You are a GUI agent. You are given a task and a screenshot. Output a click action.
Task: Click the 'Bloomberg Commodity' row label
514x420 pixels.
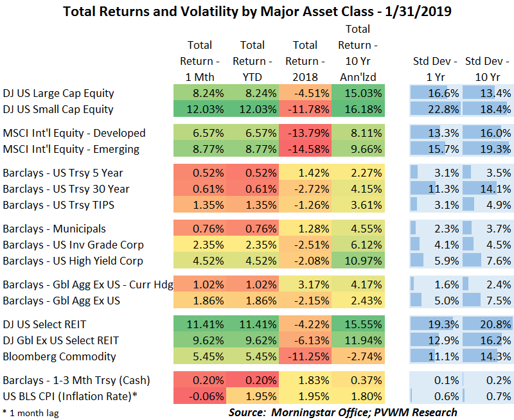click(x=51, y=356)
